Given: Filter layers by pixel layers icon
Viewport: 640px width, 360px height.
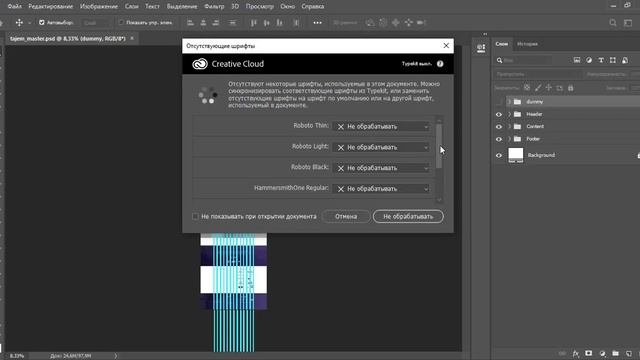Looking at the screenshot, I should tap(577, 60).
